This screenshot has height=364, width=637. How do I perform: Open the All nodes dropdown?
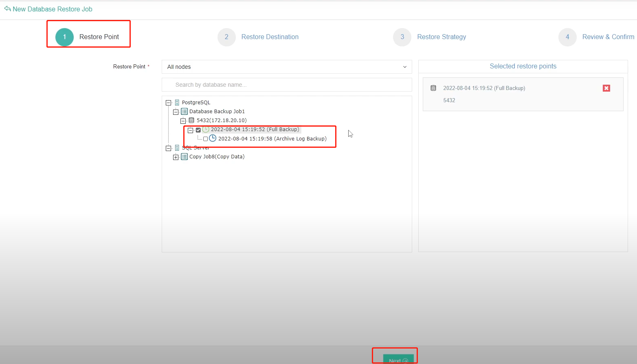tap(287, 67)
